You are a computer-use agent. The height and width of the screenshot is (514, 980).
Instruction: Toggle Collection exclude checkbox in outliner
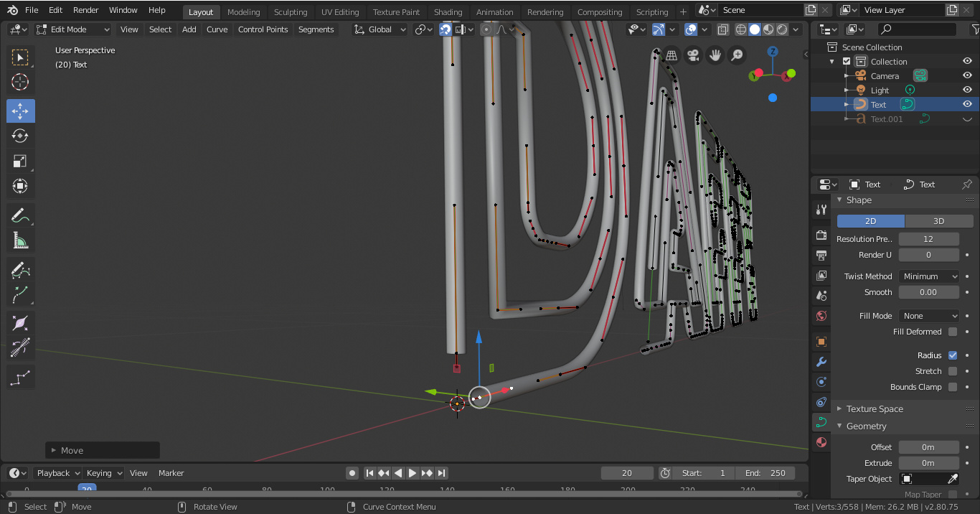click(x=847, y=62)
